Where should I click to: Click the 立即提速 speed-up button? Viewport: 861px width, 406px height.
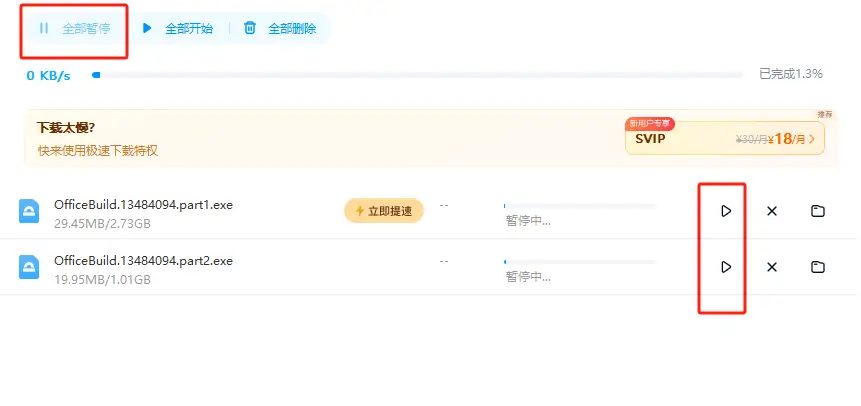coord(384,211)
